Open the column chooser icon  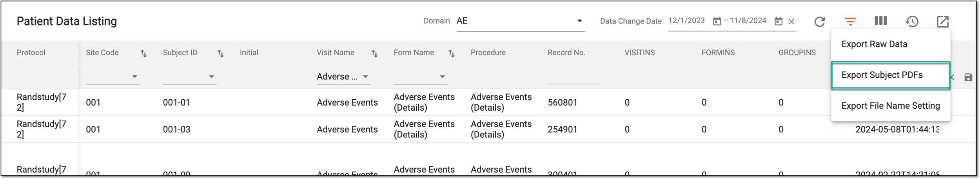(x=881, y=21)
